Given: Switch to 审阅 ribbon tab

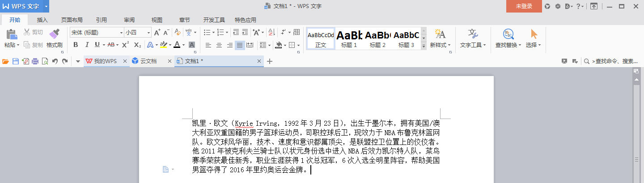Looking at the screenshot, I should (129, 20).
